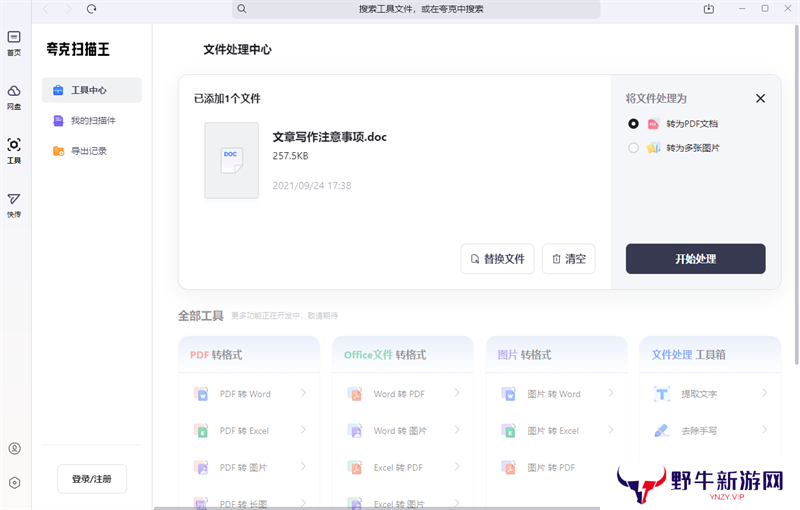Open the 快传 quick transfer icon
Screen dimensions: 800x510
pos(14,205)
